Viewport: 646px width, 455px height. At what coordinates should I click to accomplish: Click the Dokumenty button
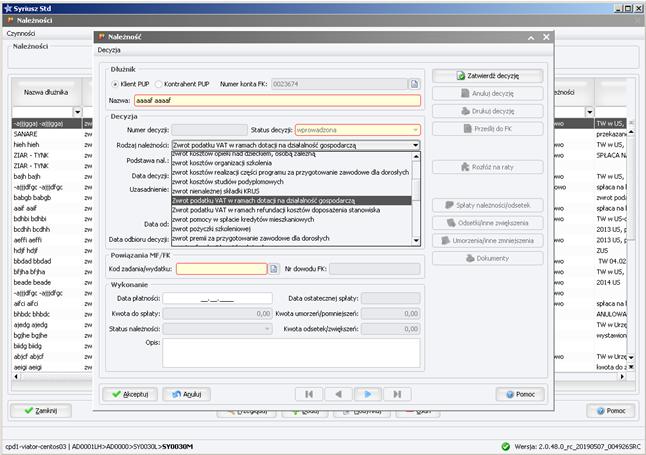coord(487,258)
